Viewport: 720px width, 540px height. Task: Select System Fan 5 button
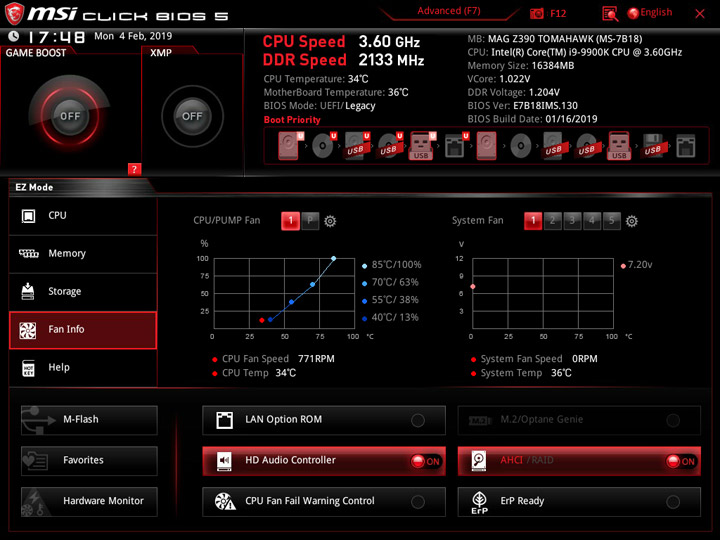[x=612, y=221]
